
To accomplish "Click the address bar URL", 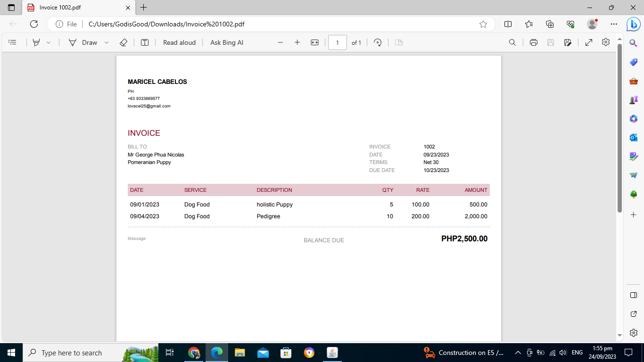I will 166,24.
